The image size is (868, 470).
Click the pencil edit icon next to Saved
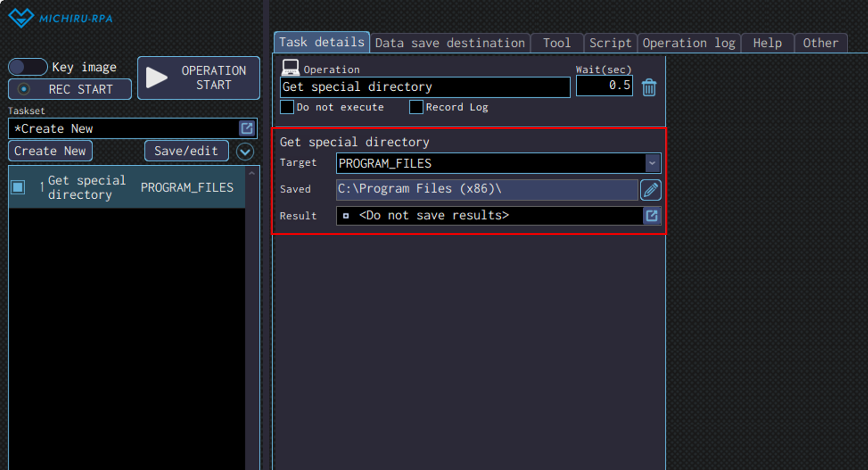pos(650,190)
